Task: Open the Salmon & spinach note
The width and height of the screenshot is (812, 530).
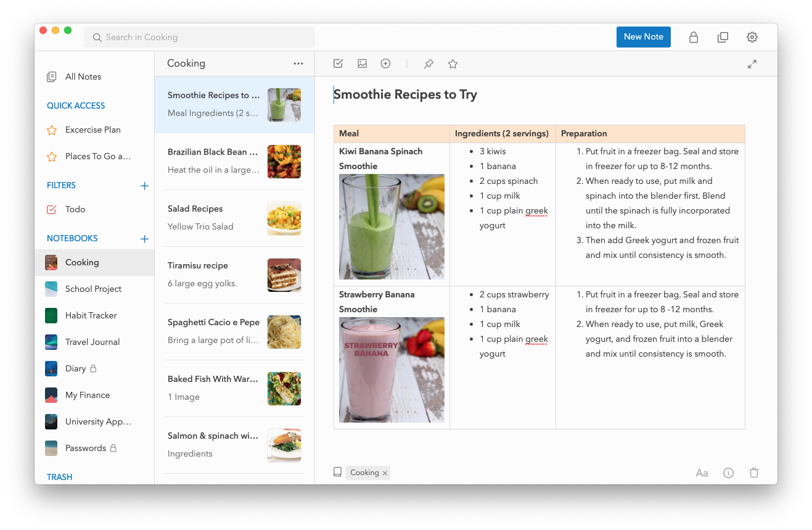Action: click(234, 445)
